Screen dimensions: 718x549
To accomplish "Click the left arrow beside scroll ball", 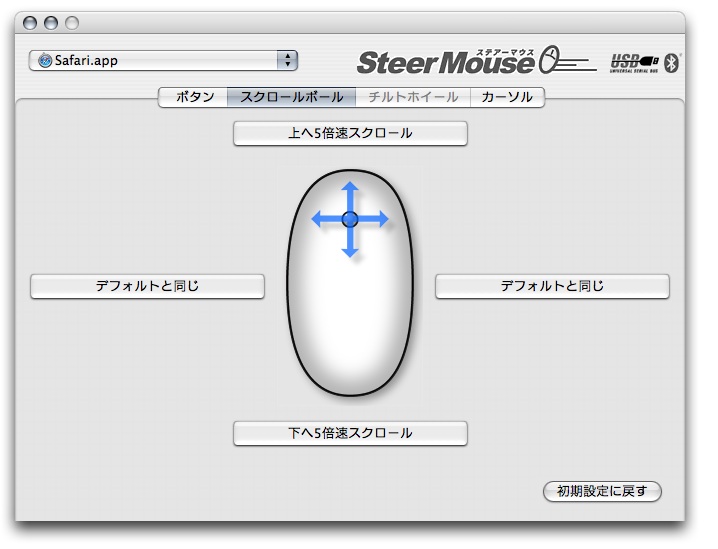I will pyautogui.click(x=322, y=219).
